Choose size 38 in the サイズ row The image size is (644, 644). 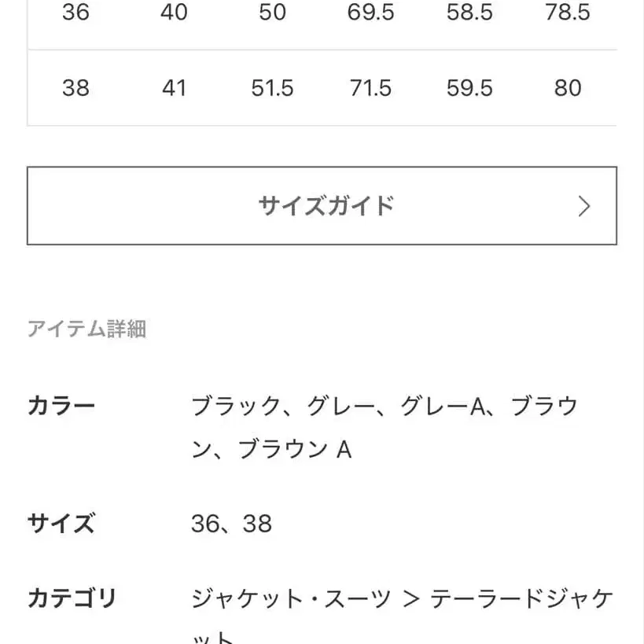click(x=263, y=523)
